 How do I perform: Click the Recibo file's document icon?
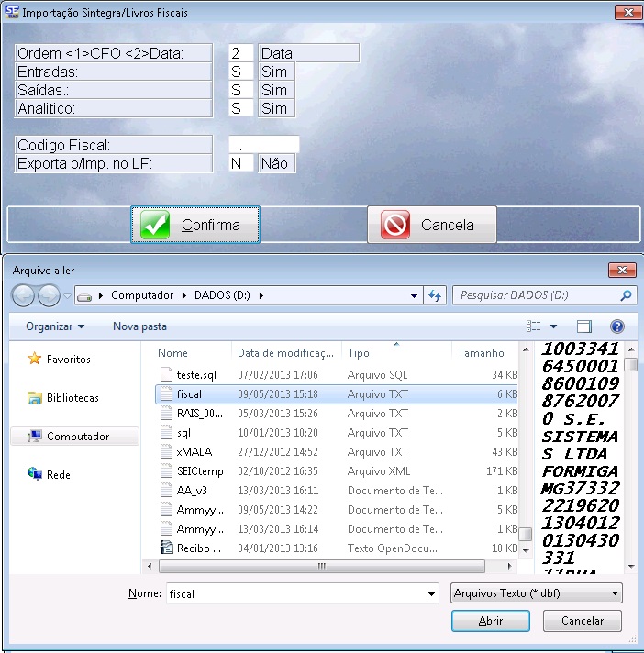[167, 548]
